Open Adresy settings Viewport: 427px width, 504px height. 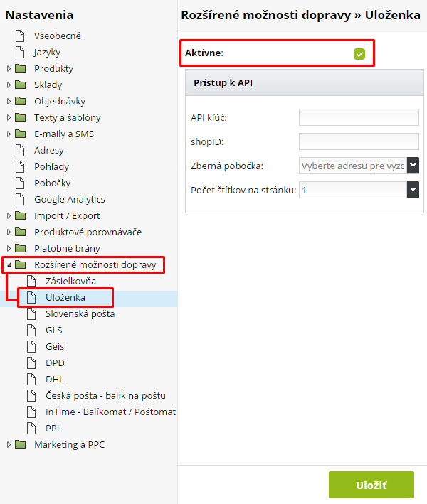pos(49,151)
